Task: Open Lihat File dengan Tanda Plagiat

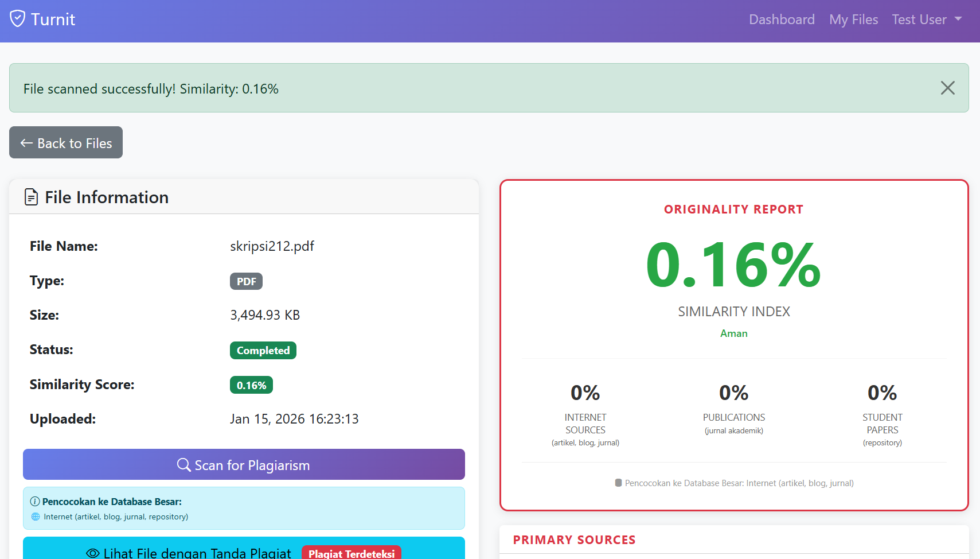Action: (197, 553)
